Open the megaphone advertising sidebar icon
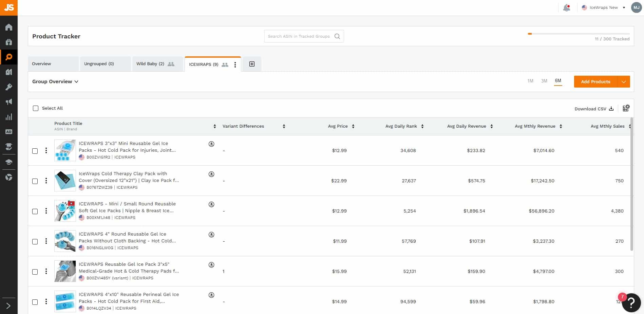 coord(9,102)
